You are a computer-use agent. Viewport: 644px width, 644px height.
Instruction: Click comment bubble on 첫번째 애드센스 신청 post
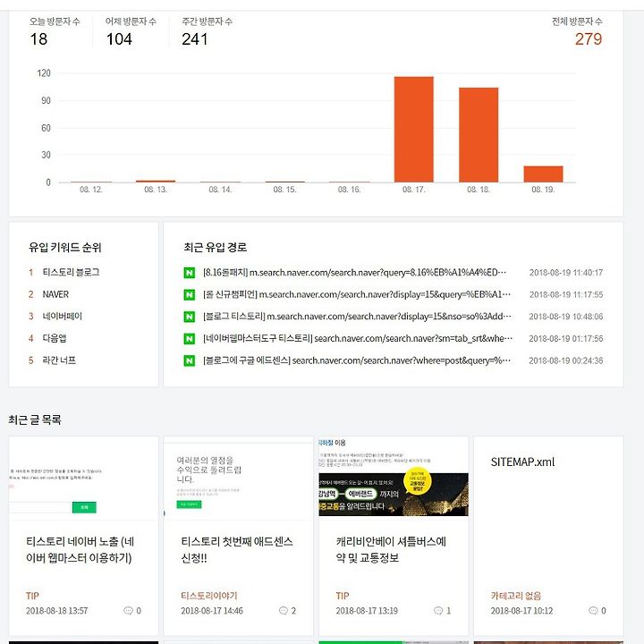[283, 611]
